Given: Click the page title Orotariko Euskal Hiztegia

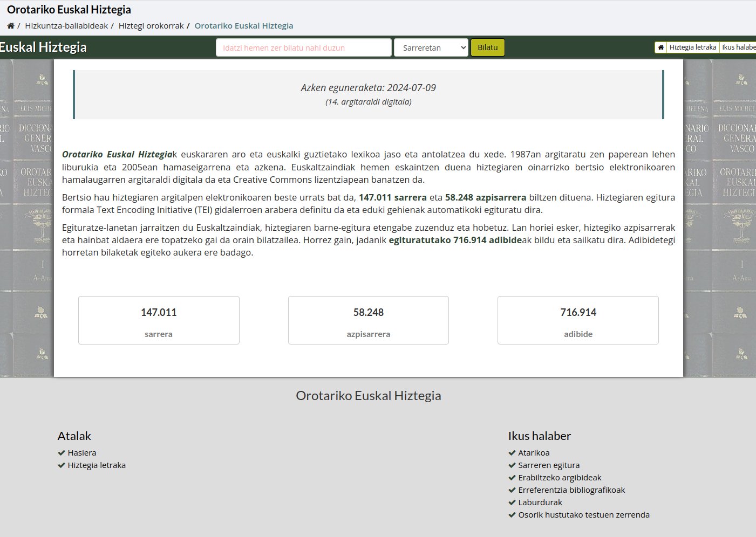Looking at the screenshot, I should (69, 10).
